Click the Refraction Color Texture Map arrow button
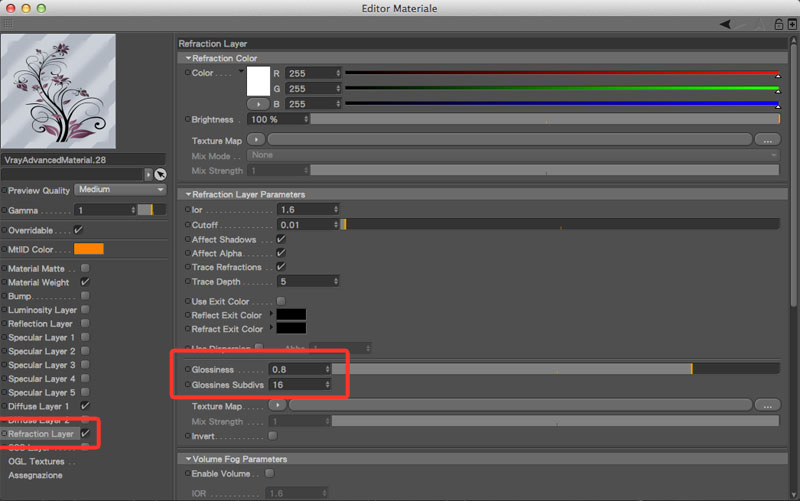The width and height of the screenshot is (800, 501). 258,140
